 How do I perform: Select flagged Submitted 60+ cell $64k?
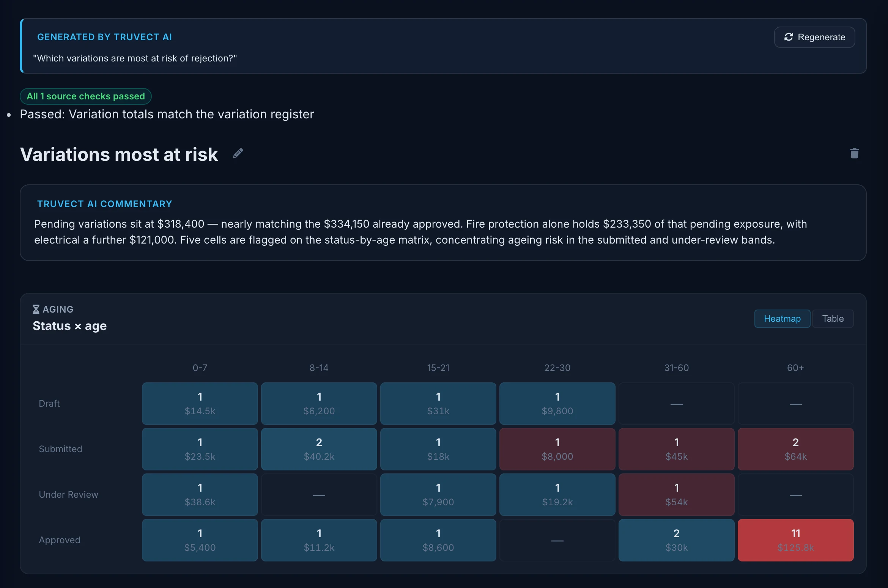[796, 449]
